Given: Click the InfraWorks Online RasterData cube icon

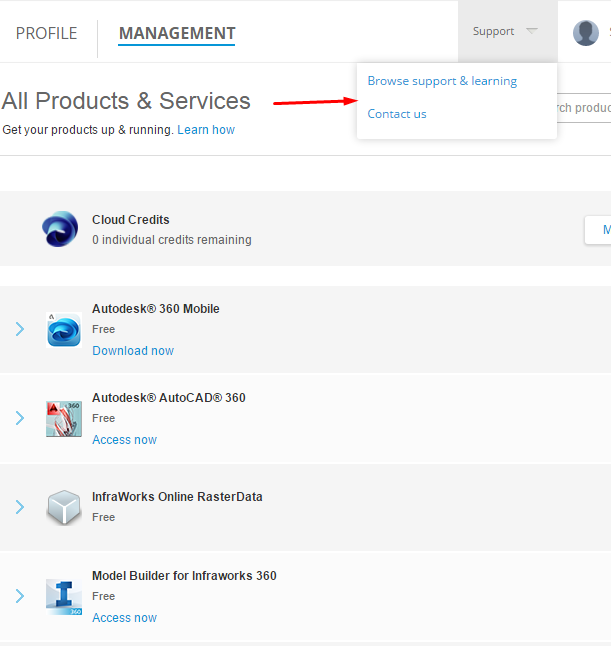Looking at the screenshot, I should coord(64,507).
